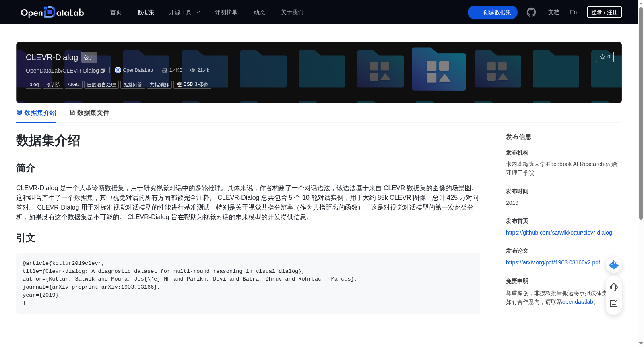644x347 pixels.
Task: Click the 登录 / 注册 button
Action: point(605,12)
